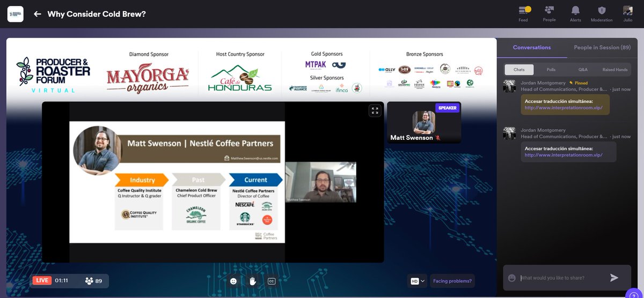
Task: Open emoji picker in chat input
Action: 512,278
